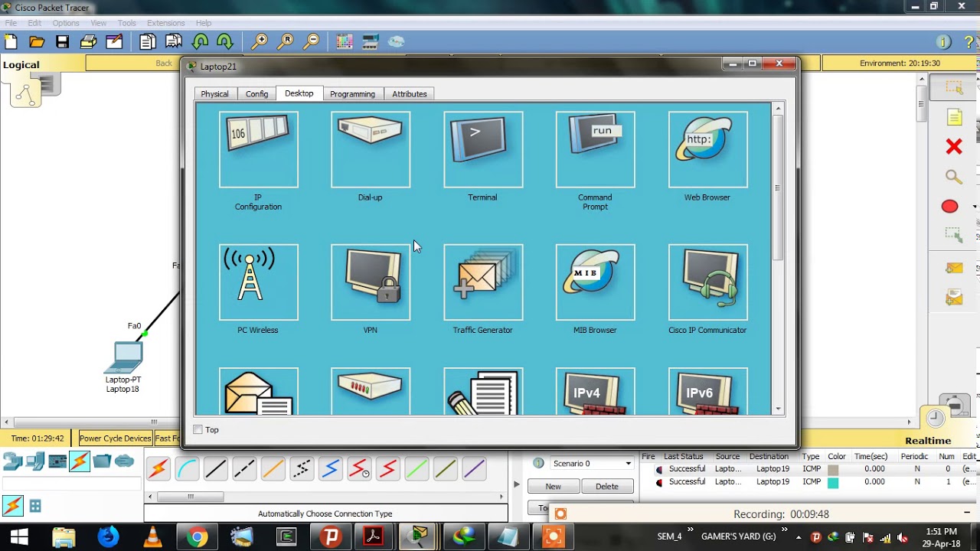Click the Zoom Out magnifier icon
The image size is (980, 551).
[311, 41]
